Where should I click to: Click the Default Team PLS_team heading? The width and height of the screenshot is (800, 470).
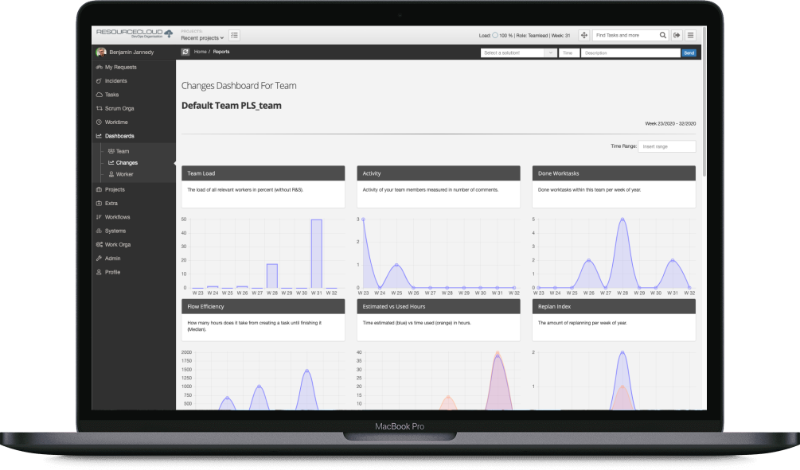click(231, 106)
